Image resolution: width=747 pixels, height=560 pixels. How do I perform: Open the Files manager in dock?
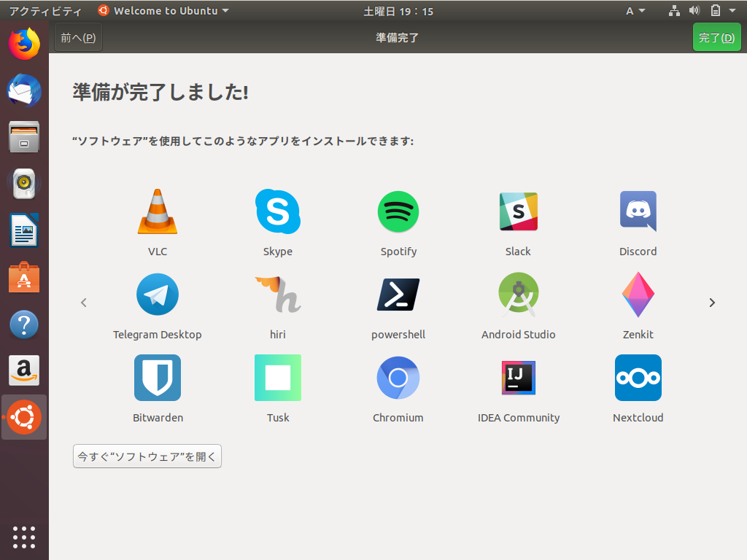click(x=24, y=136)
